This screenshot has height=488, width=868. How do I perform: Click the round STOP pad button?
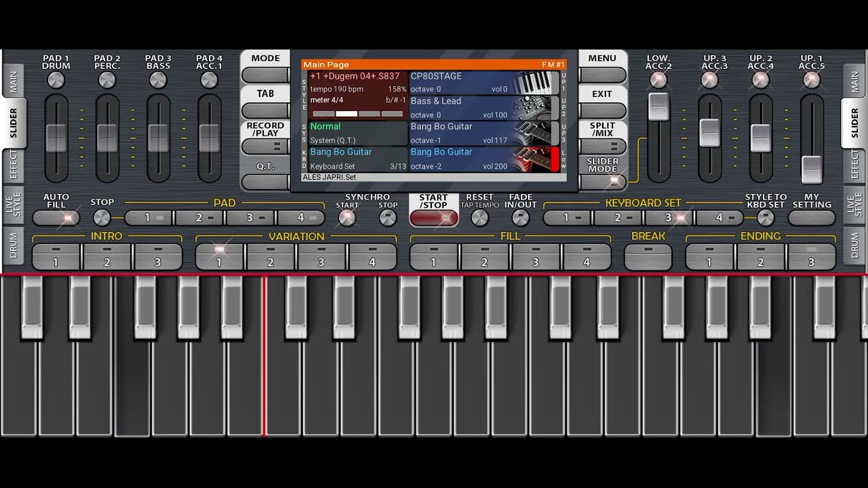coord(102,218)
